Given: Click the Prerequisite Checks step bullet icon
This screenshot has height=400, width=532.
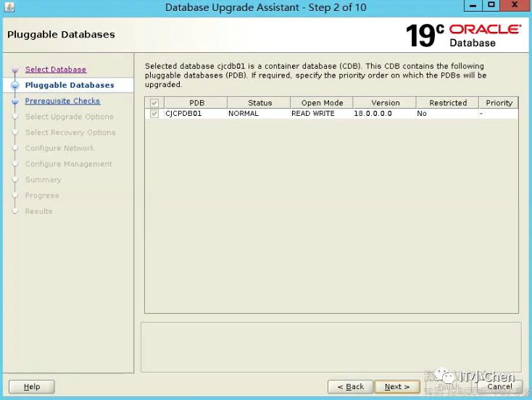Looking at the screenshot, I should 15,101.
